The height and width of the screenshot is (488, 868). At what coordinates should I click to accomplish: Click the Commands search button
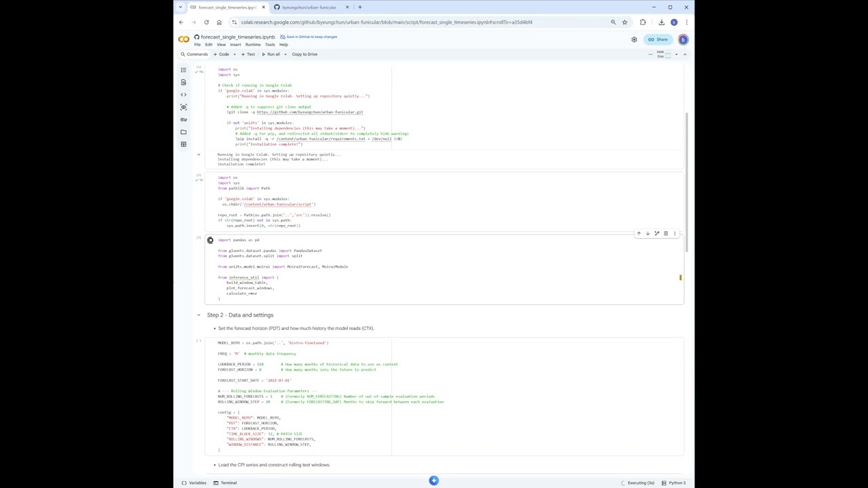pos(195,54)
